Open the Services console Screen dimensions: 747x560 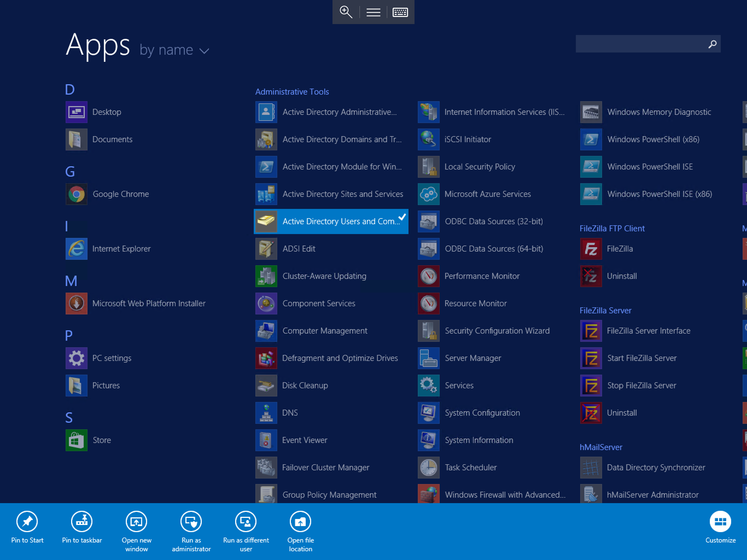point(493,386)
